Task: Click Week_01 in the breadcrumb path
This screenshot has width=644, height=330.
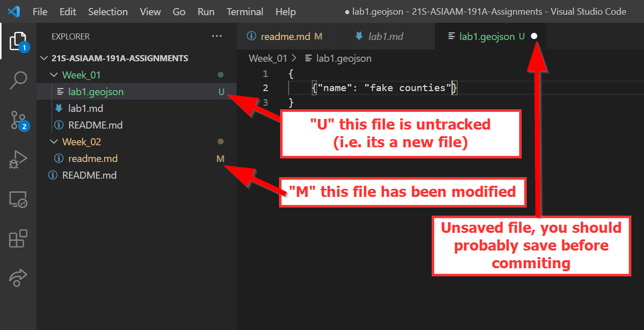Action: tap(267, 58)
